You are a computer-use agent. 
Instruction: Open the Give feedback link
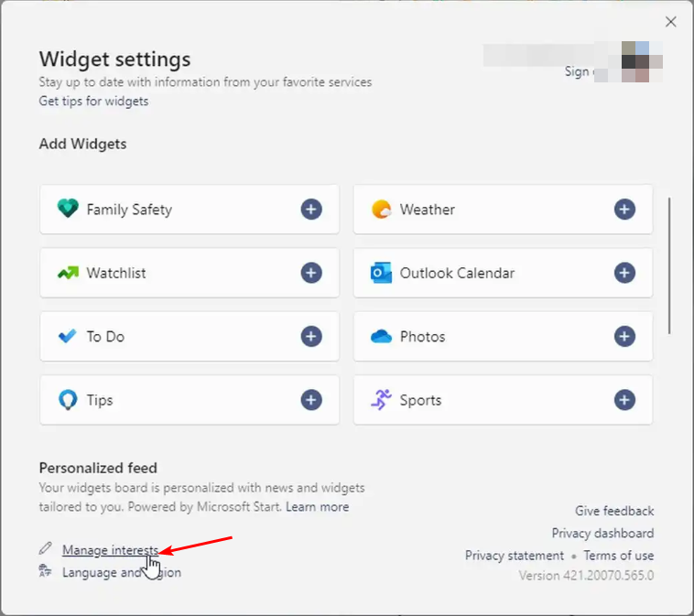pos(614,511)
